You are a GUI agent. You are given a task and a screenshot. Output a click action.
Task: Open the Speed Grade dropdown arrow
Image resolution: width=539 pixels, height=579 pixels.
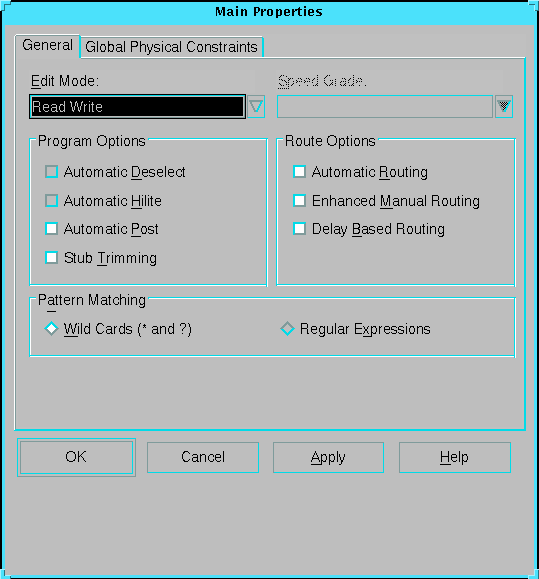[504, 107]
